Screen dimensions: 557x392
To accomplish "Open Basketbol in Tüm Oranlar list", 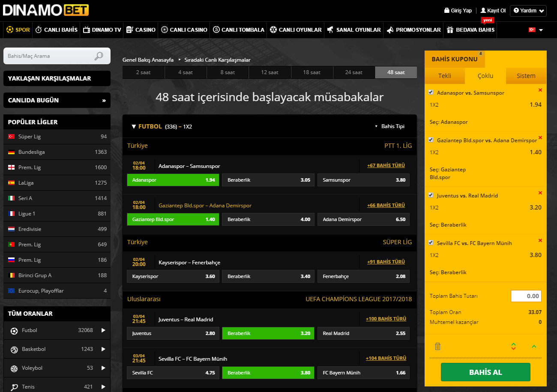I will 57,349.
